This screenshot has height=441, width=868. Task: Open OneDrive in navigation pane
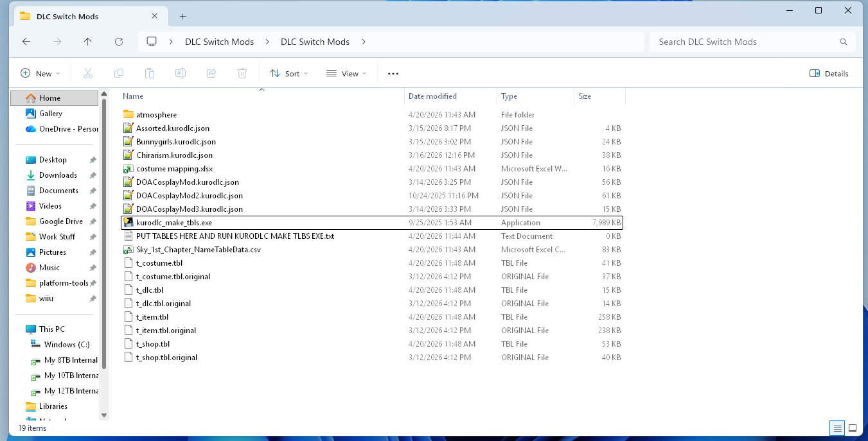61,129
